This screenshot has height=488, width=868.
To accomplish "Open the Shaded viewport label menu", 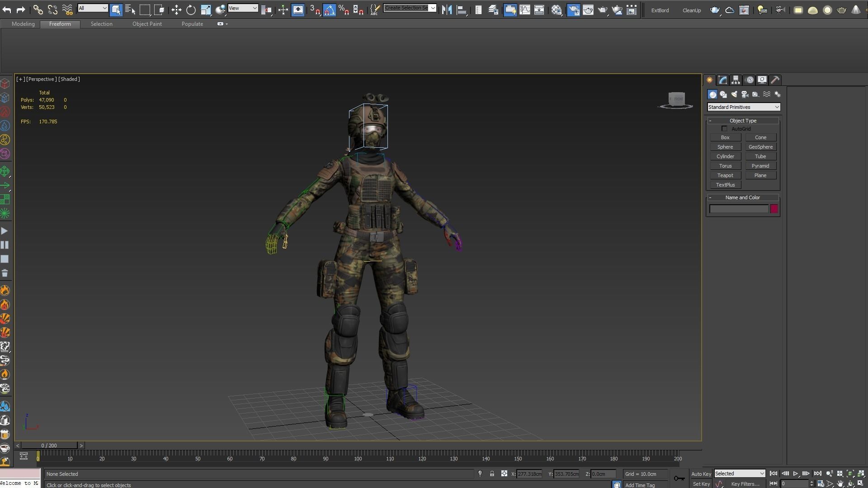I will 69,79.
